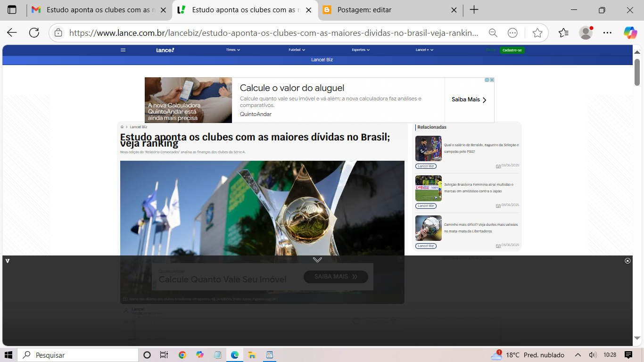Click Saiba Mais on QuintoAndar ad
Viewport: 644px width, 362px height.
[x=469, y=100]
